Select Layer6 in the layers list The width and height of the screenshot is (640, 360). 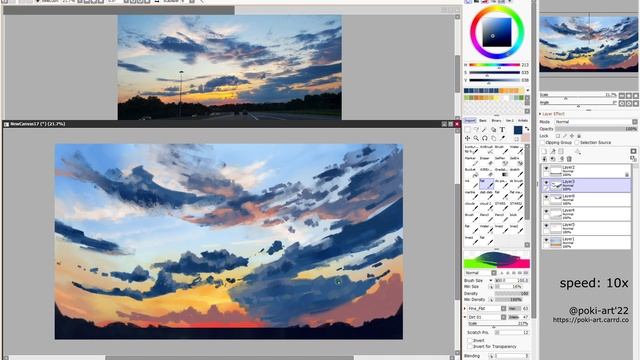(x=586, y=199)
